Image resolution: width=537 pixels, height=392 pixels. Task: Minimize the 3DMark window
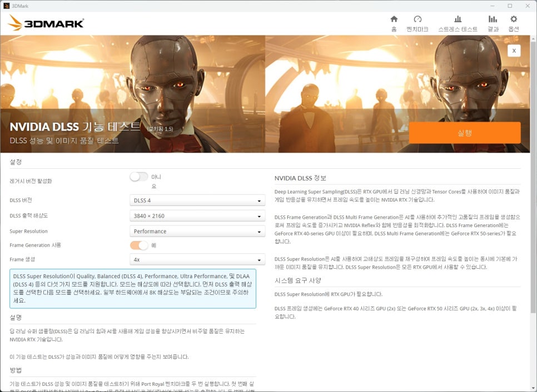tap(493, 6)
